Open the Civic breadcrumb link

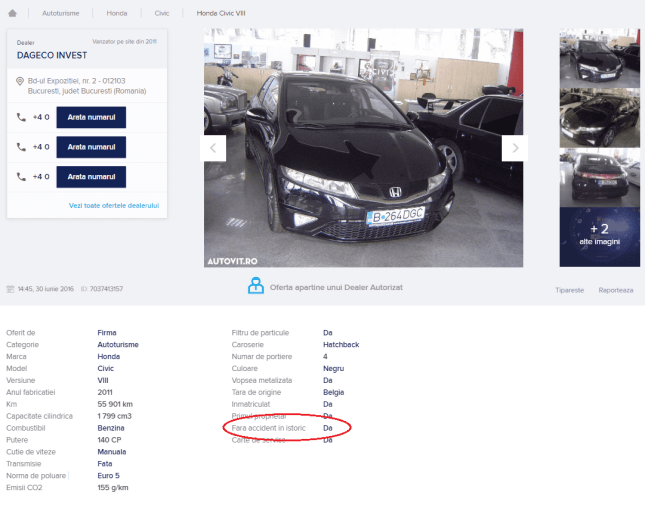point(162,13)
